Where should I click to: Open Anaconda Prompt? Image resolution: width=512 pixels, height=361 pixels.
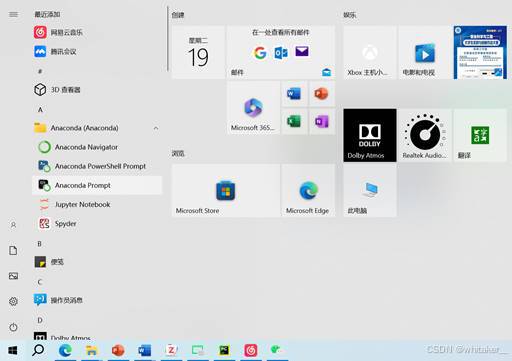click(x=97, y=185)
